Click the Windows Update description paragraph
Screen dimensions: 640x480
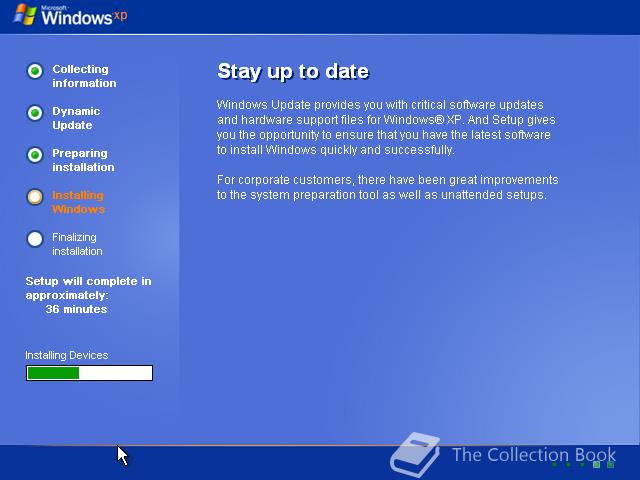click(386, 127)
